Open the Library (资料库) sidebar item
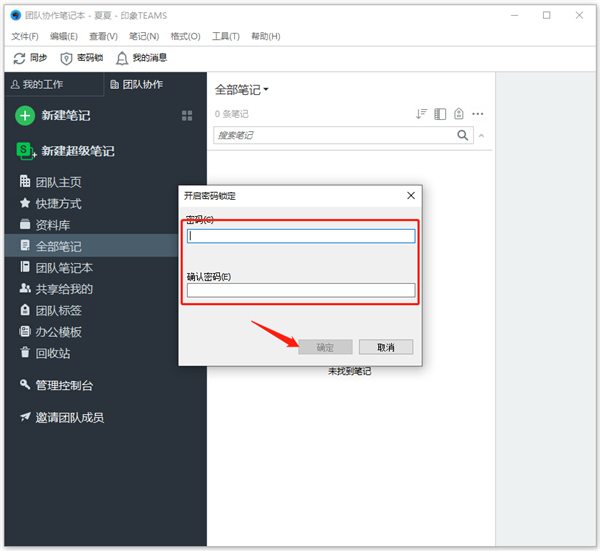Viewport: 600px width, 551px height. pyautogui.click(x=45, y=225)
